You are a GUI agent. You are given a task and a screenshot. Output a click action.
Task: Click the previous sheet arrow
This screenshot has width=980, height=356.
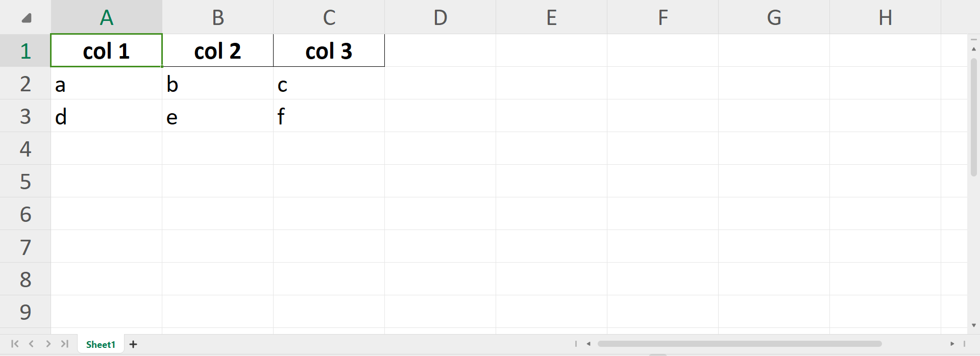32,344
